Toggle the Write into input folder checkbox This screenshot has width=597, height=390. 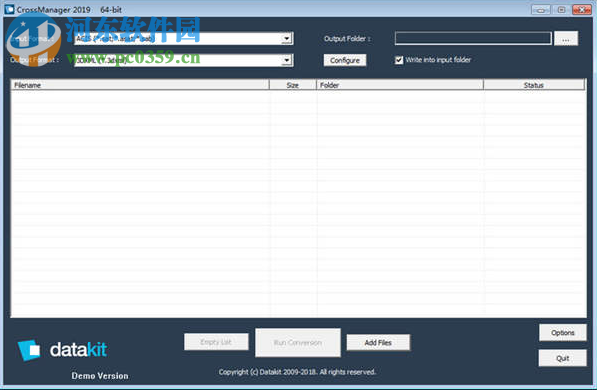pyautogui.click(x=399, y=60)
